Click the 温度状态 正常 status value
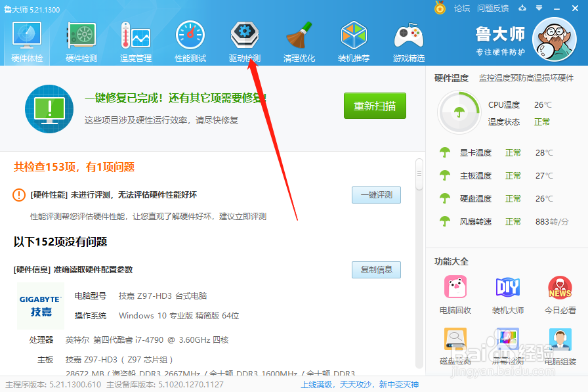588x392 pixels. click(x=542, y=122)
